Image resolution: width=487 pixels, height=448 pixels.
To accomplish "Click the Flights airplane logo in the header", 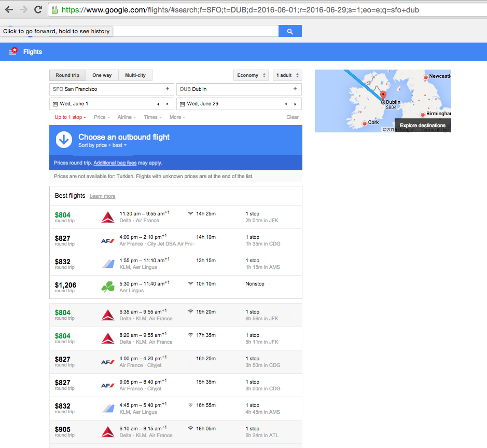I will click(x=12, y=51).
